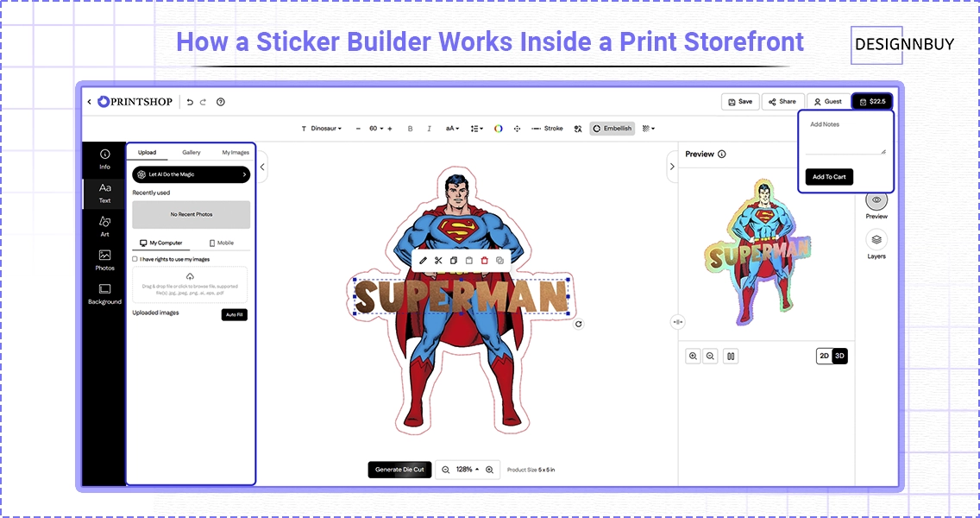Increase font size with plus
The width and height of the screenshot is (980, 518).
(390, 129)
